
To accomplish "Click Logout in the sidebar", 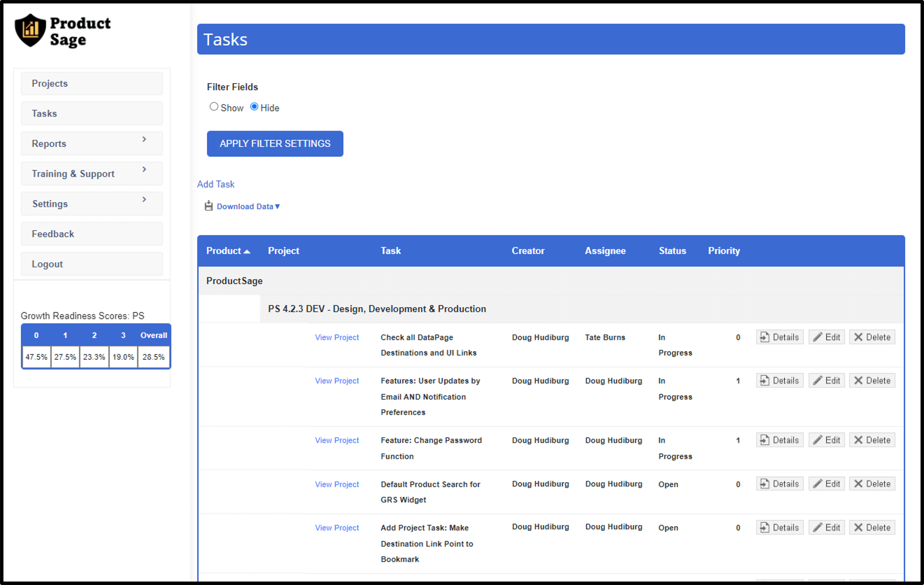I will 92,264.
